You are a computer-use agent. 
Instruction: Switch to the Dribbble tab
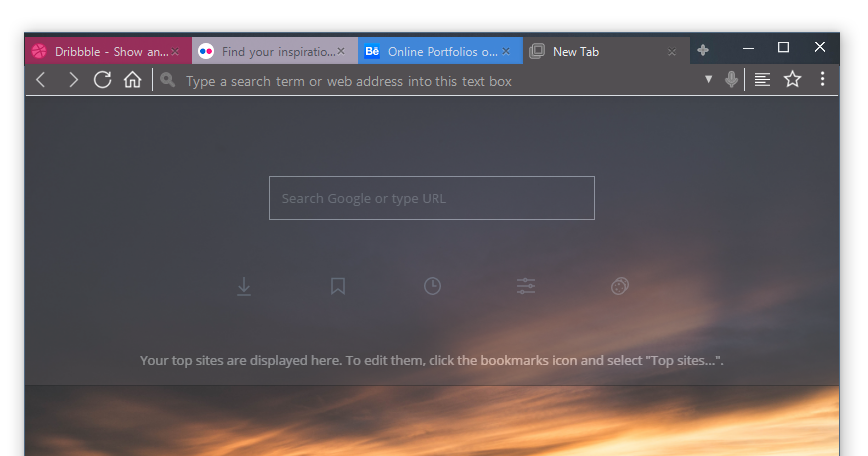pyautogui.click(x=108, y=51)
